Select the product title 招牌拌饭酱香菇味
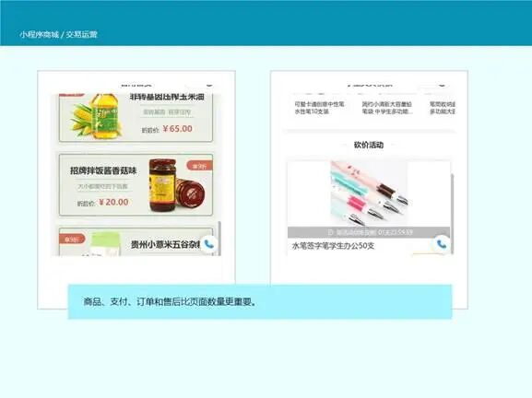 pos(103,170)
